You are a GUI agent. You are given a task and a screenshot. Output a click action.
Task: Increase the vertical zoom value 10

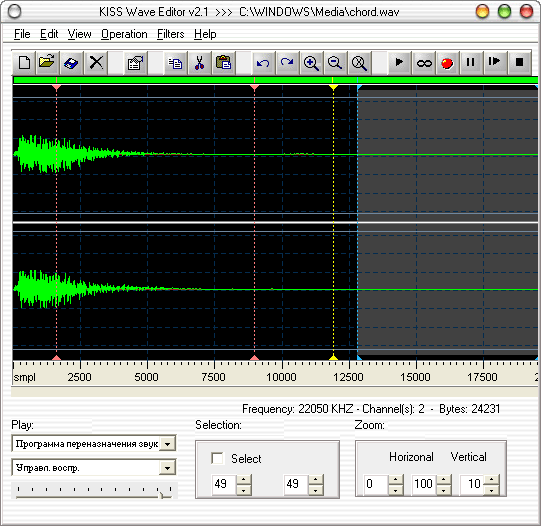click(492, 479)
